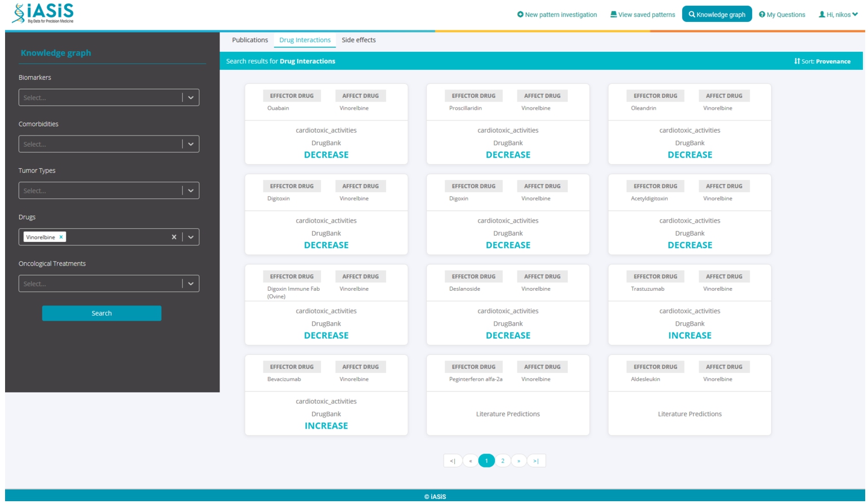Expand the Oncological Treatments dropdown arrow
This screenshot has height=504, width=868.
point(191,283)
